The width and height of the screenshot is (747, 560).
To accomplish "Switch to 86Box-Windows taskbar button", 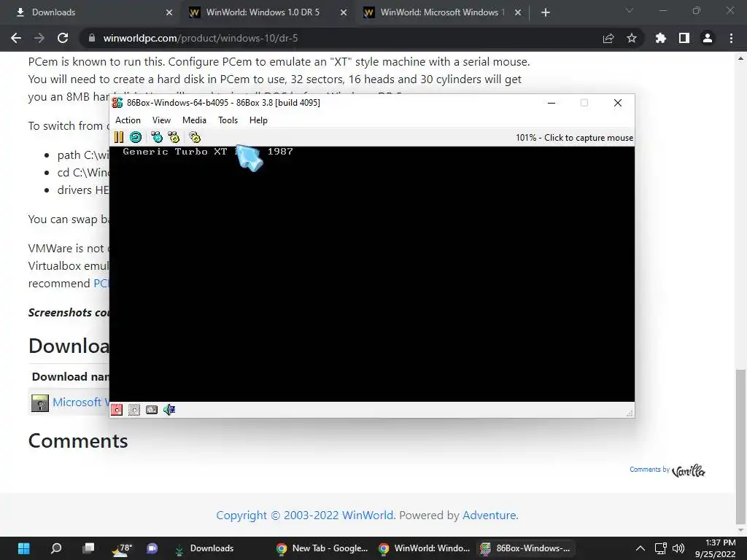I will (526, 548).
